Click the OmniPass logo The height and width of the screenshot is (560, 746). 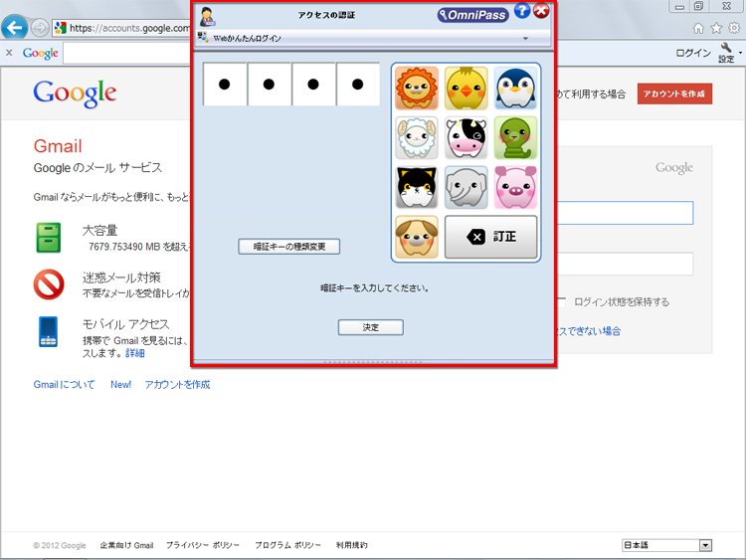(472, 15)
